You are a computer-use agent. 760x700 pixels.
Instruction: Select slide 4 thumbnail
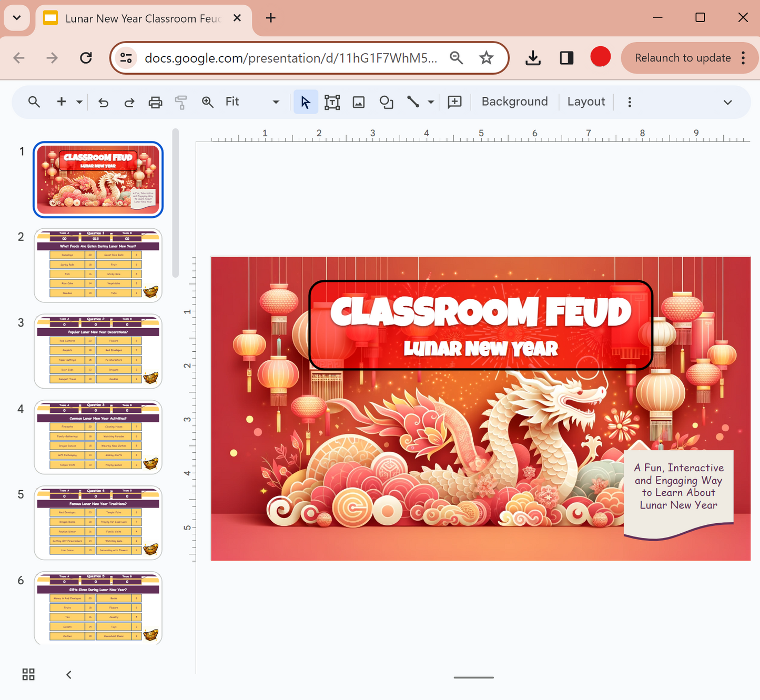(98, 437)
